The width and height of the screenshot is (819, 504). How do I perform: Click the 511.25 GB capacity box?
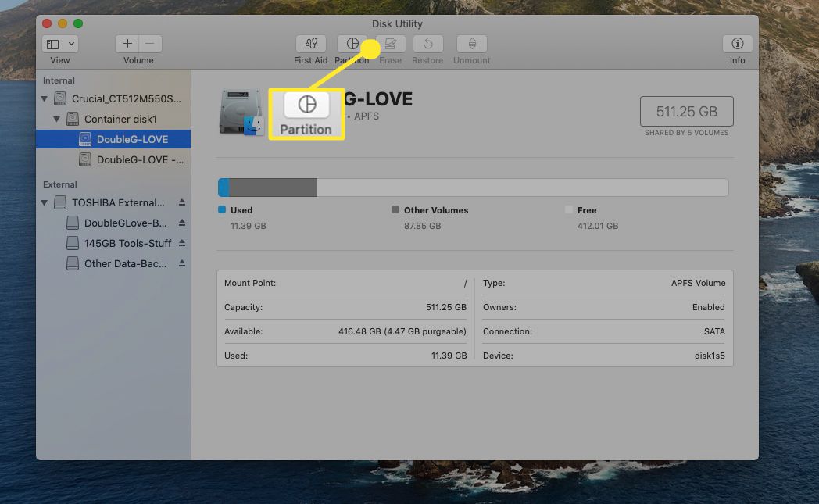point(687,112)
